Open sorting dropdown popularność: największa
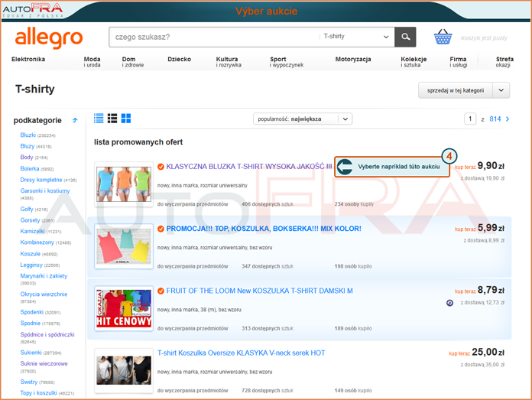Viewport: 532px width, 400px height. click(x=303, y=119)
